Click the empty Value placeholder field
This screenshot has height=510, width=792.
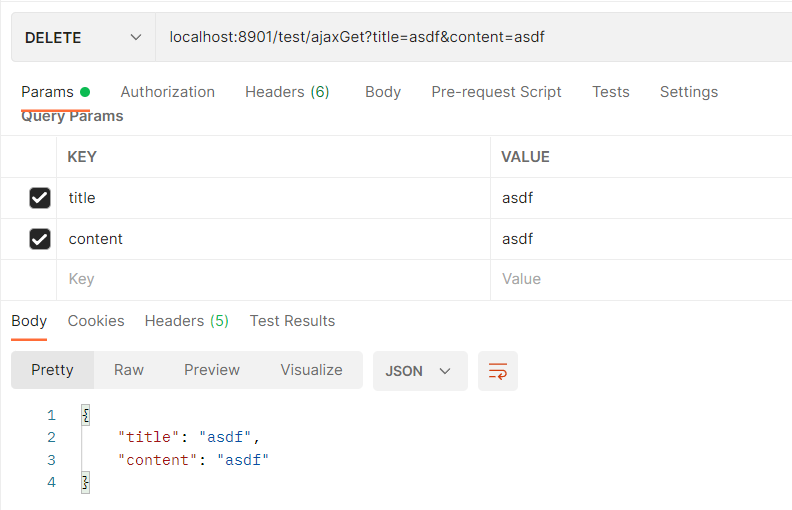[641, 279]
